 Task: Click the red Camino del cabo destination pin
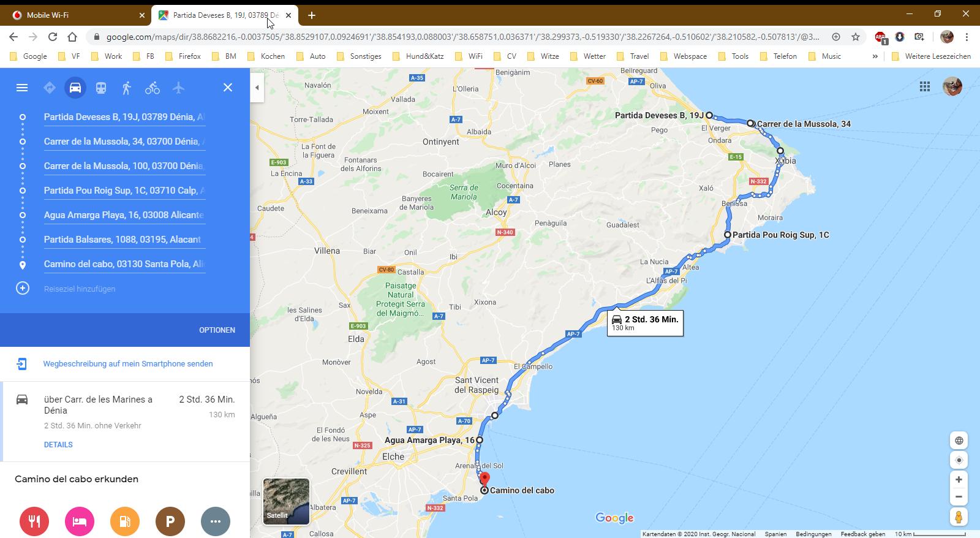pos(484,479)
